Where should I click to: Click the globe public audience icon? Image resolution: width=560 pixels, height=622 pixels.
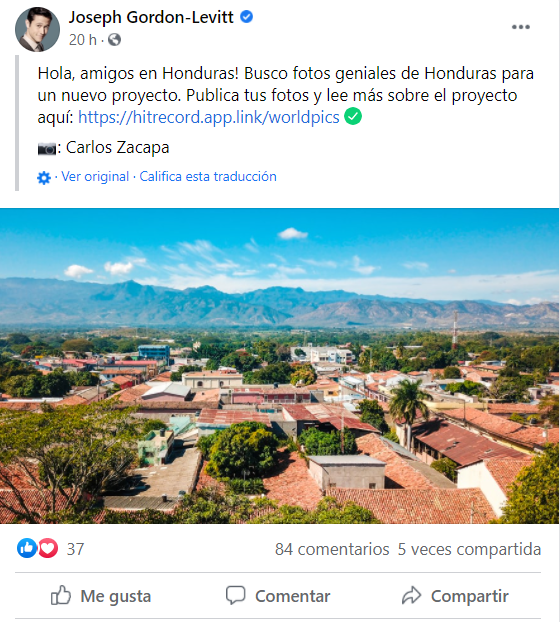[114, 40]
